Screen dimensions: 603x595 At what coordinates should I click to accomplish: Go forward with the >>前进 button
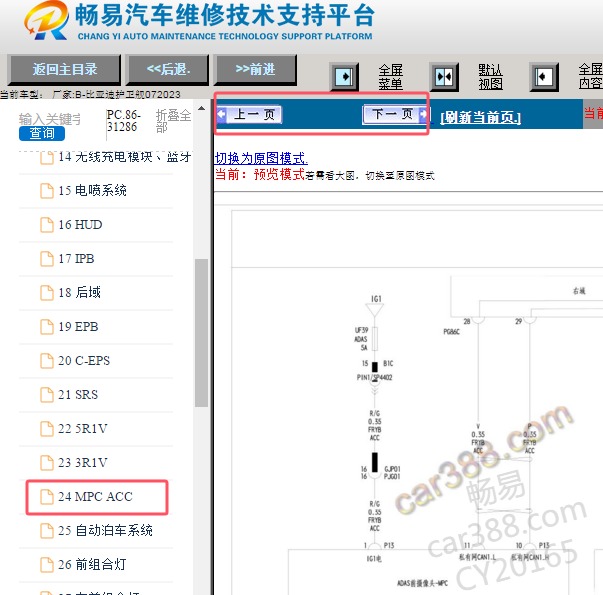pos(255,70)
